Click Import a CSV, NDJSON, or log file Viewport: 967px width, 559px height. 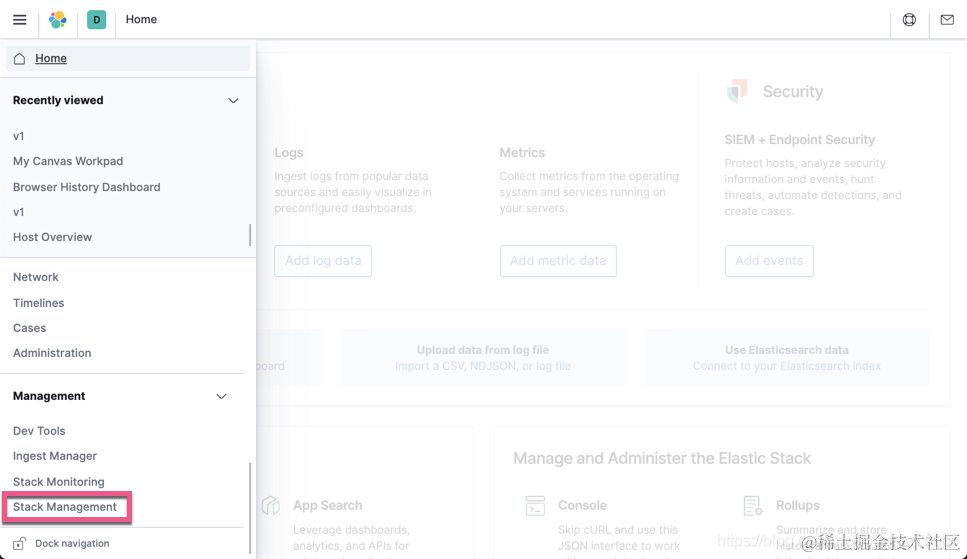point(483,366)
